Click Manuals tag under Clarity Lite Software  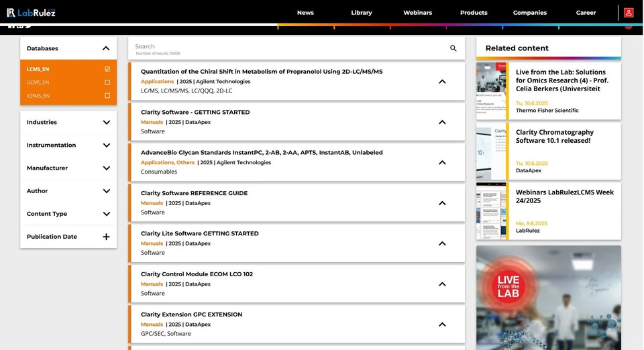click(x=152, y=243)
